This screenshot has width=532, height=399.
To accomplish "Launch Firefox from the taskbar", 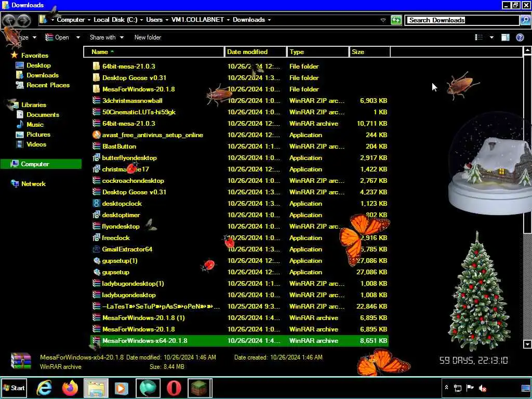I will [70, 388].
